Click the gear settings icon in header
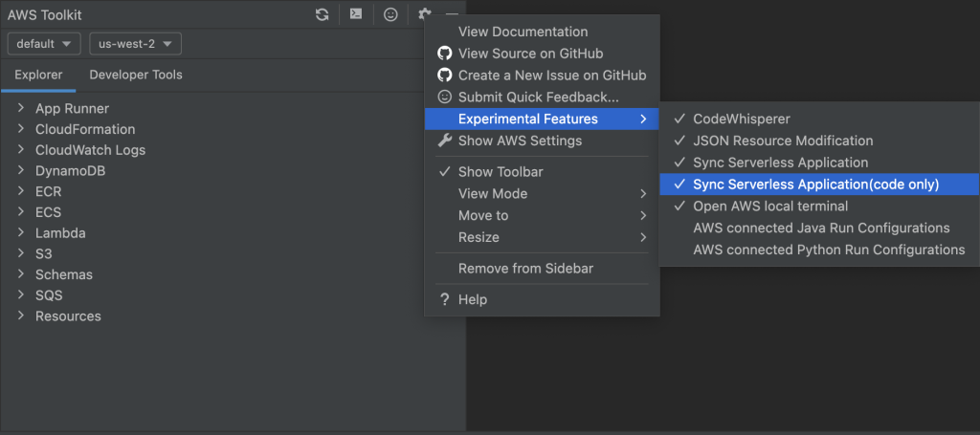The width and height of the screenshot is (980, 435). coord(424,13)
